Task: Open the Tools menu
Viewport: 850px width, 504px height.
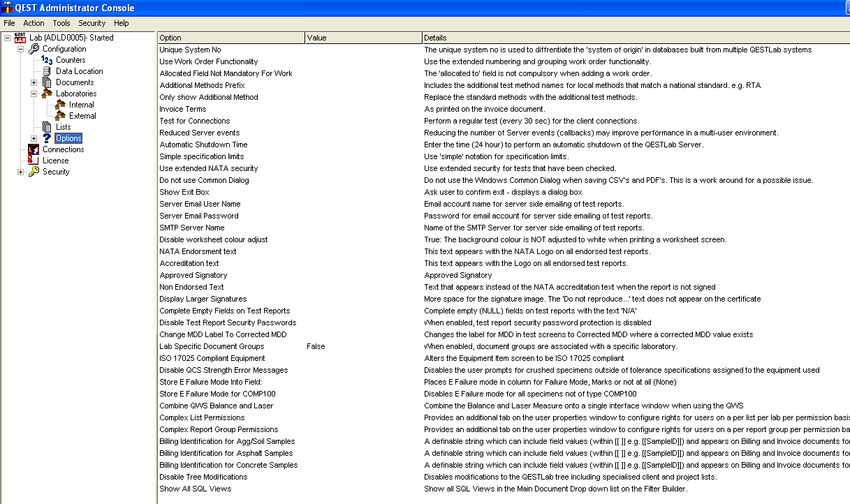Action: pyautogui.click(x=61, y=23)
